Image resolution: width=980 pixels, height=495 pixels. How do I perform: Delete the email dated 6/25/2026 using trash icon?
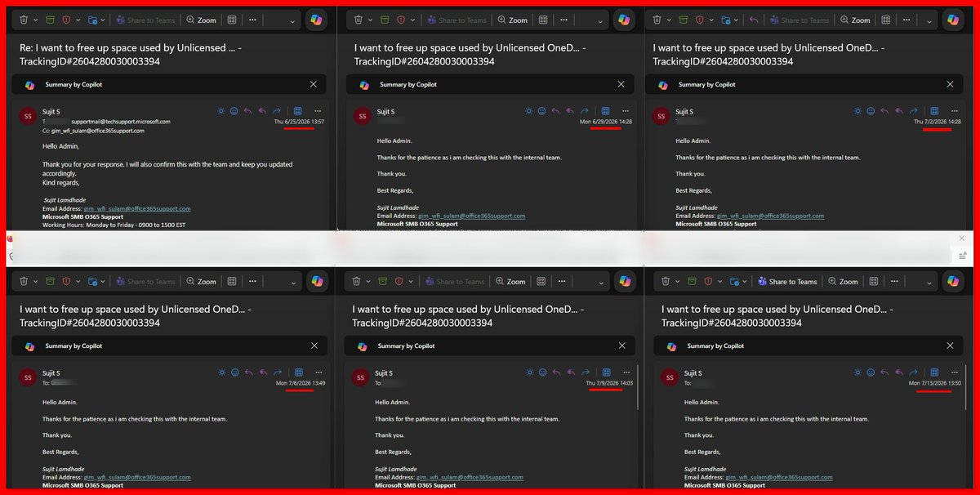coord(24,20)
